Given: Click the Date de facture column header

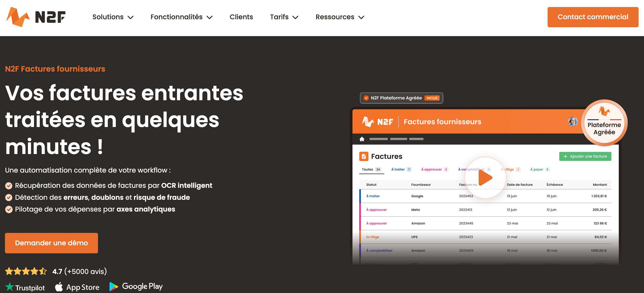Looking at the screenshot, I should pyautogui.click(x=519, y=185).
